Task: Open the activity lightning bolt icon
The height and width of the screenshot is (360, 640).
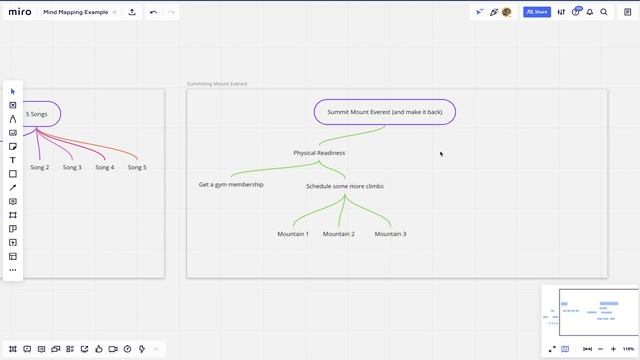Action: 142,349
